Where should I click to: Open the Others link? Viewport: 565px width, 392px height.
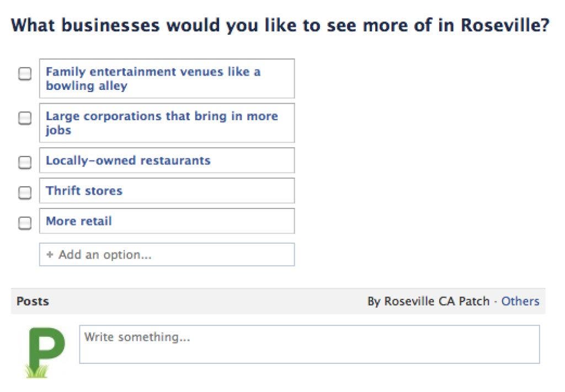(520, 301)
